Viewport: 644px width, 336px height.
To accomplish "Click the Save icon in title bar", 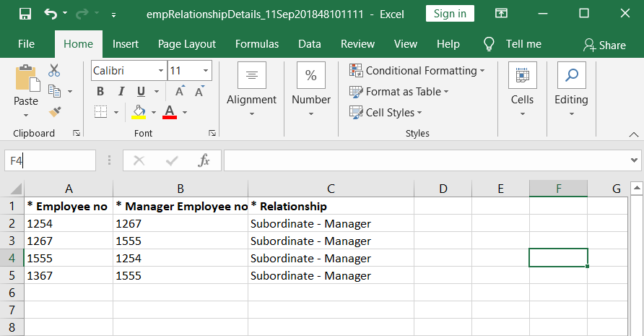I will point(25,14).
